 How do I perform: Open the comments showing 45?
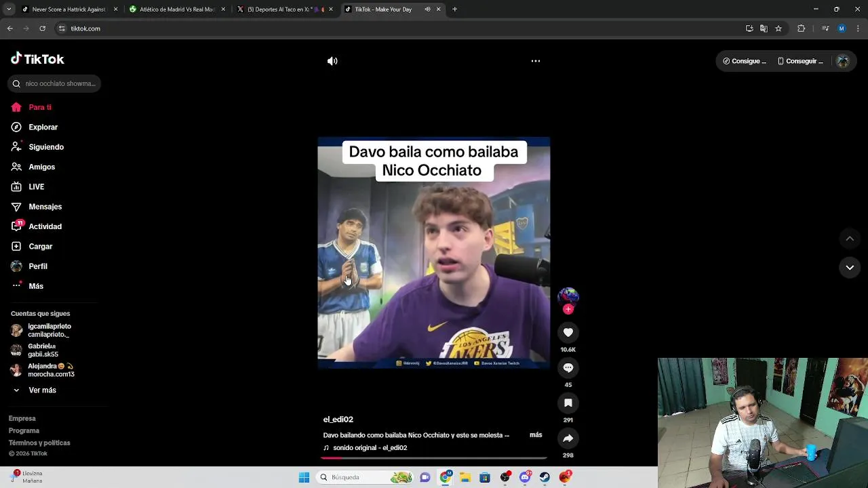tap(568, 367)
